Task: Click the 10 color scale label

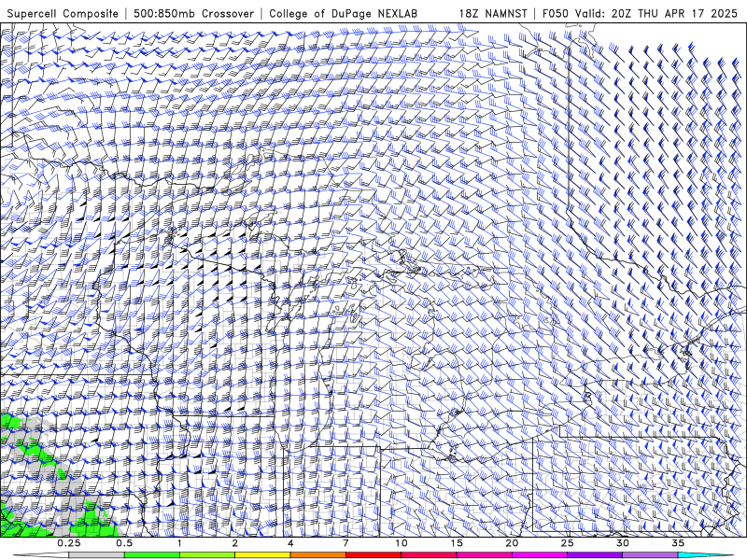Action: (402, 543)
